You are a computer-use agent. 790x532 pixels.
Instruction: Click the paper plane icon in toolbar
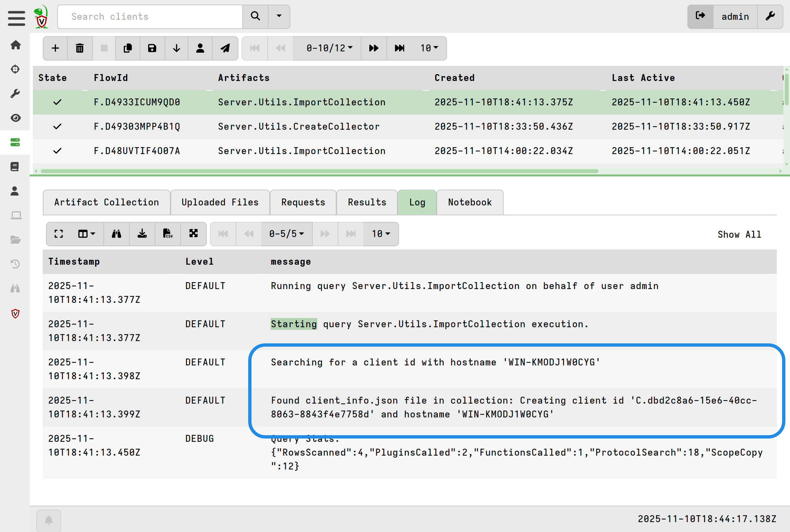pos(225,48)
